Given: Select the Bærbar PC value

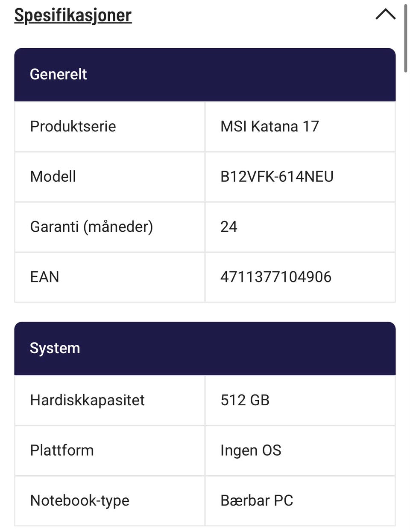Looking at the screenshot, I should coord(257,501).
